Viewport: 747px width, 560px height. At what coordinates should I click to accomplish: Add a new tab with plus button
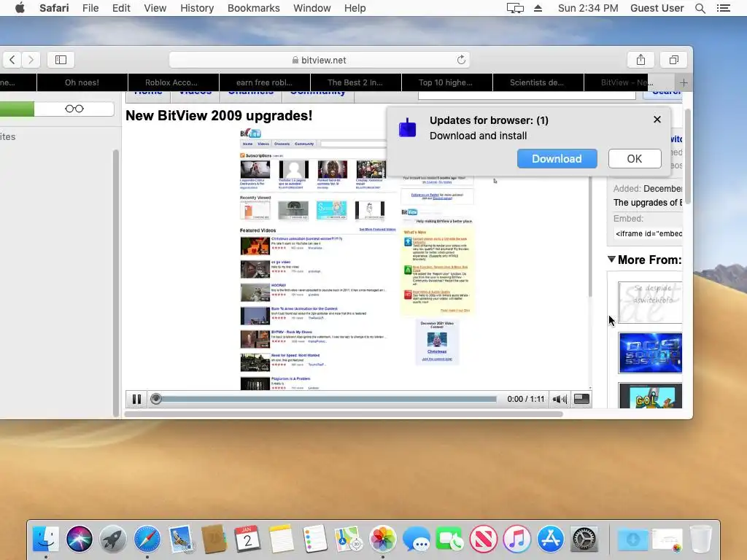(x=684, y=83)
